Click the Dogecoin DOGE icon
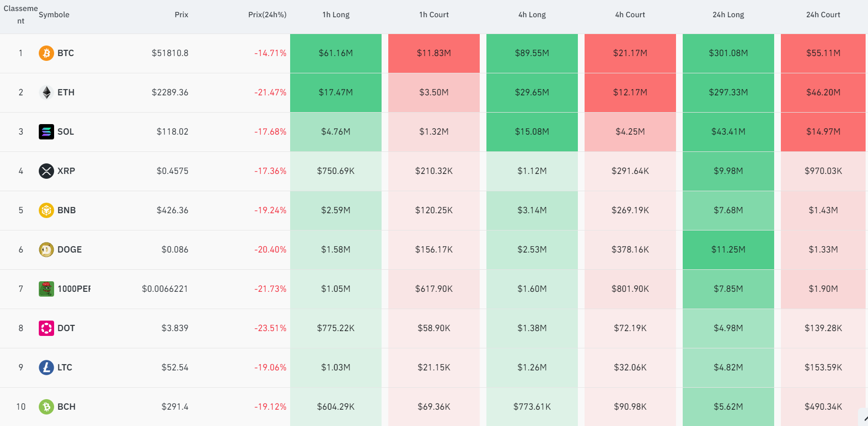Screen dimensions: 868x426 coord(46,250)
